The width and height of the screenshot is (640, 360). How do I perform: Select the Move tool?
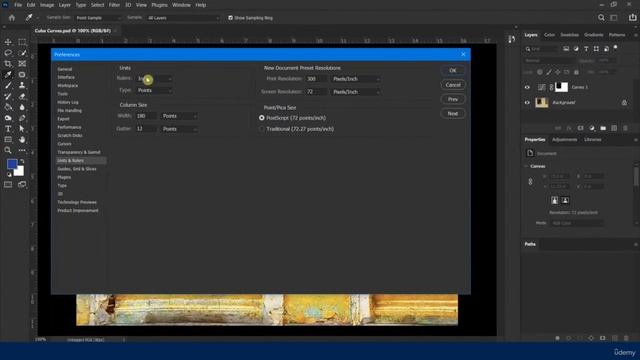click(8, 42)
